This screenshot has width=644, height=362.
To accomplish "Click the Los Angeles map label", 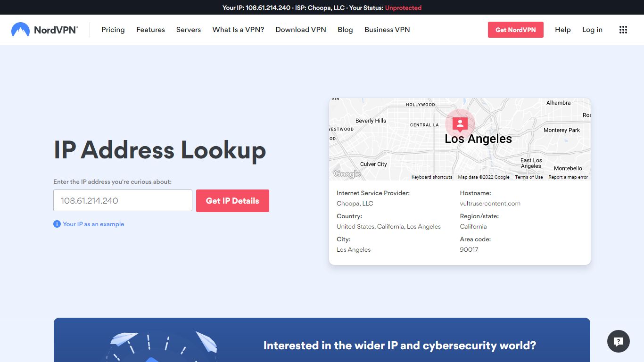I will pos(478,139).
